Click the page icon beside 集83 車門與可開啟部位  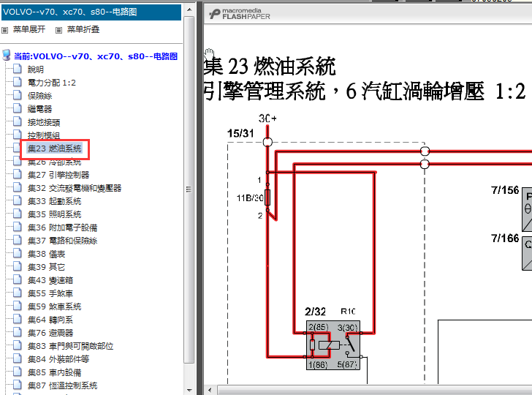point(18,345)
